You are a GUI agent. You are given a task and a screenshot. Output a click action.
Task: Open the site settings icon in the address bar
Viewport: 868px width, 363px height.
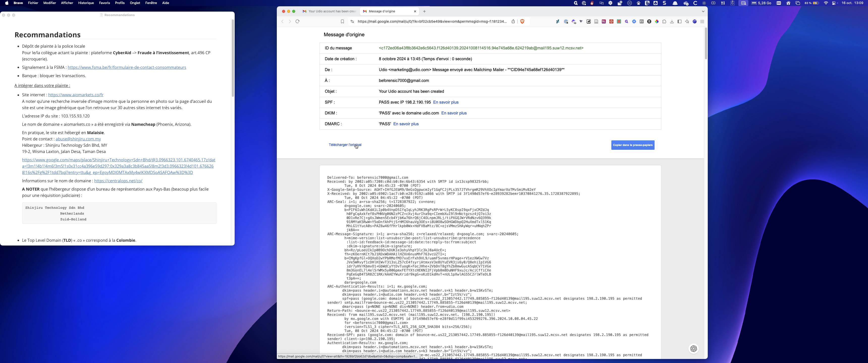pos(352,21)
